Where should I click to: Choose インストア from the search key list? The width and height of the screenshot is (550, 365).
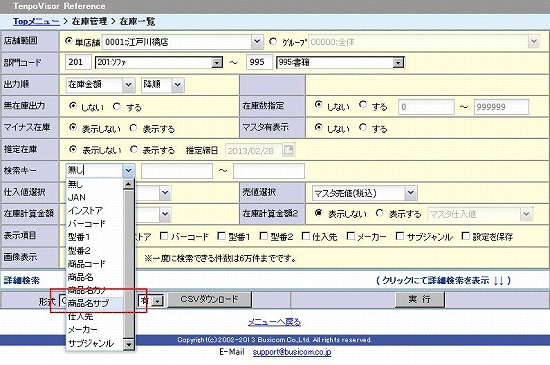(95, 211)
